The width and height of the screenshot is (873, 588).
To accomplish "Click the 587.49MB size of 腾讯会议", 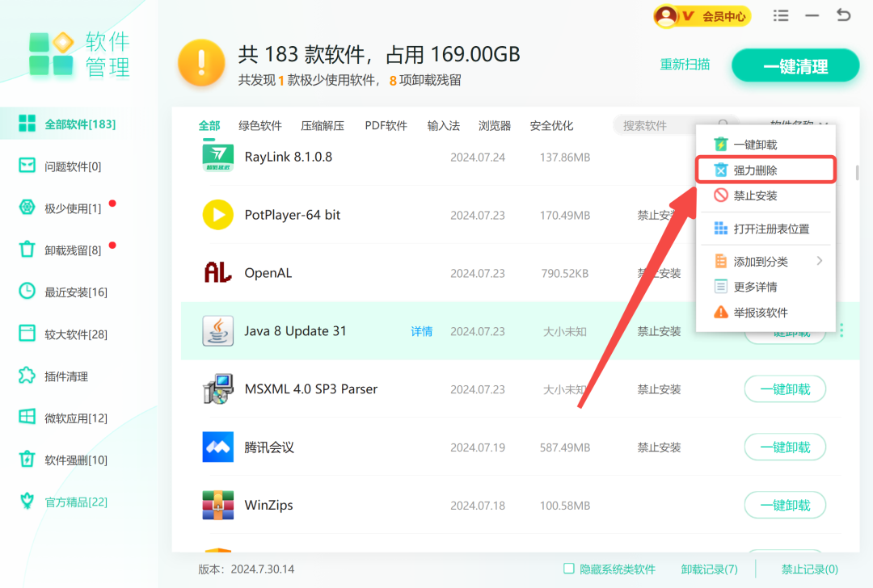I will (x=564, y=447).
